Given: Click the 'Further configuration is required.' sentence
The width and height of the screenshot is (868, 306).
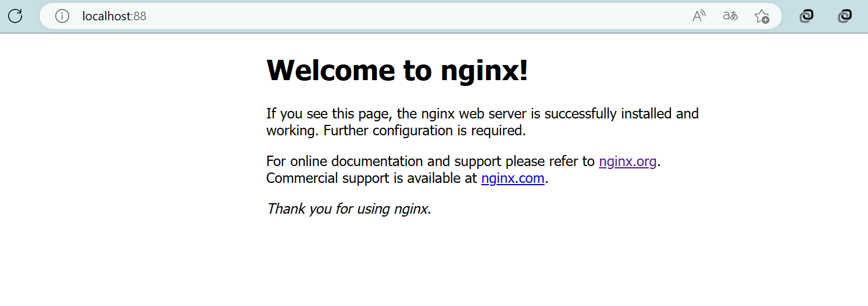Looking at the screenshot, I should [x=424, y=130].
